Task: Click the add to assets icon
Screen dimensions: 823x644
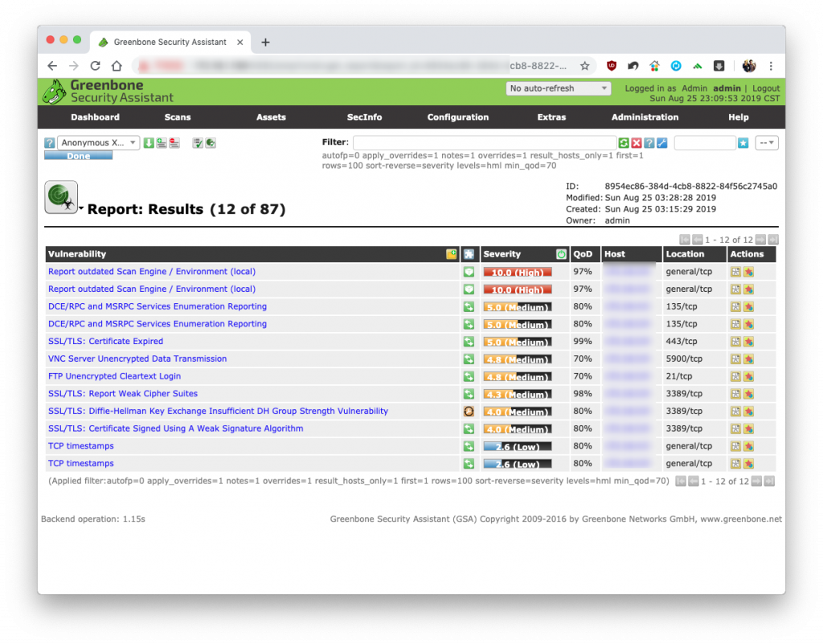Action: pos(162,143)
